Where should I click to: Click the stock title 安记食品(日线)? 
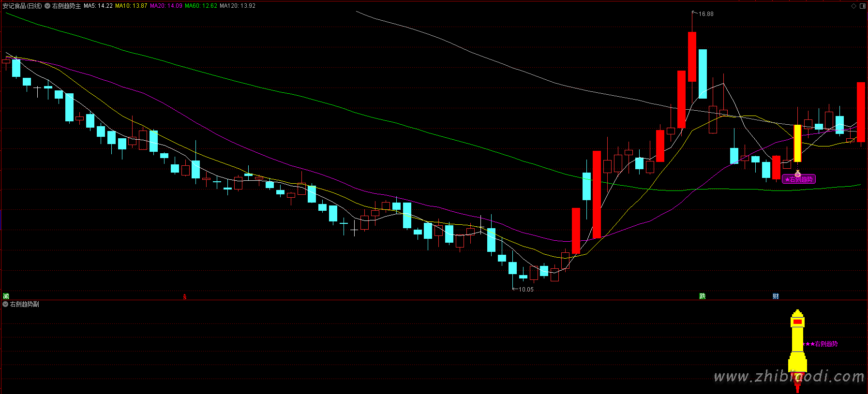[x=22, y=6]
